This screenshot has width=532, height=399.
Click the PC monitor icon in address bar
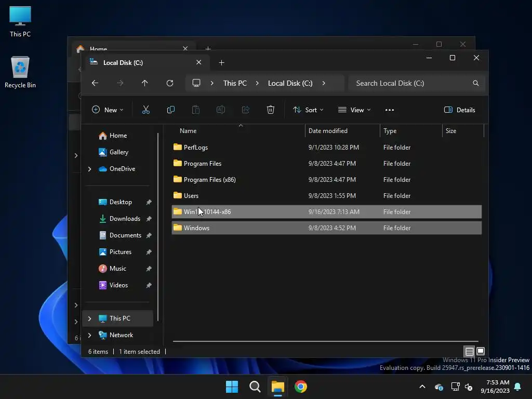click(x=196, y=83)
